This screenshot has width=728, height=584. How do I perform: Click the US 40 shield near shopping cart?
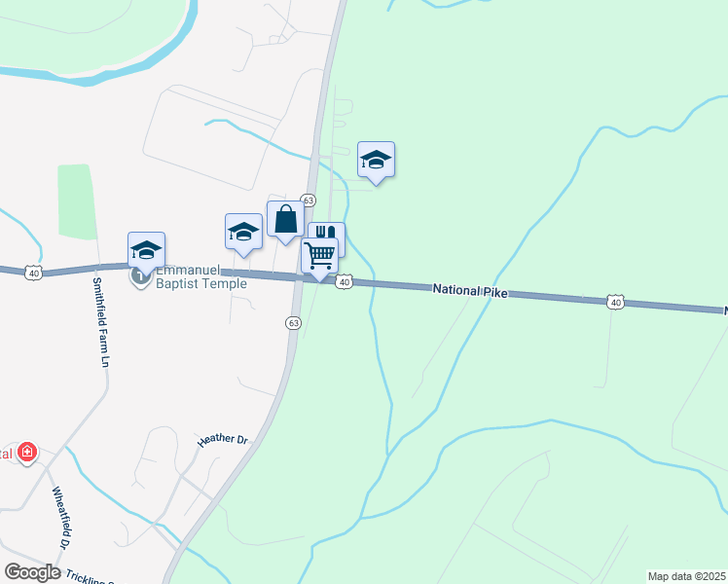pyautogui.click(x=344, y=282)
